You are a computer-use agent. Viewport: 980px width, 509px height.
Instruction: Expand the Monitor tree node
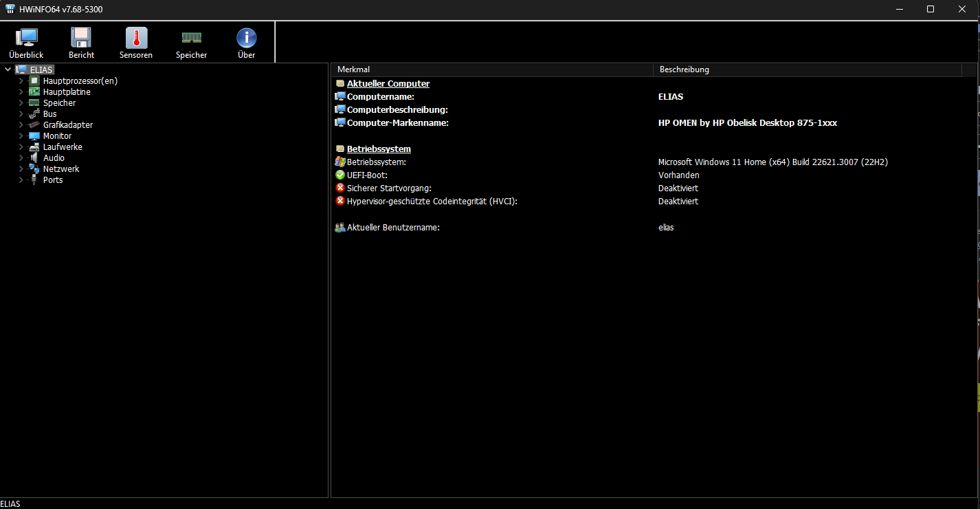(21, 136)
